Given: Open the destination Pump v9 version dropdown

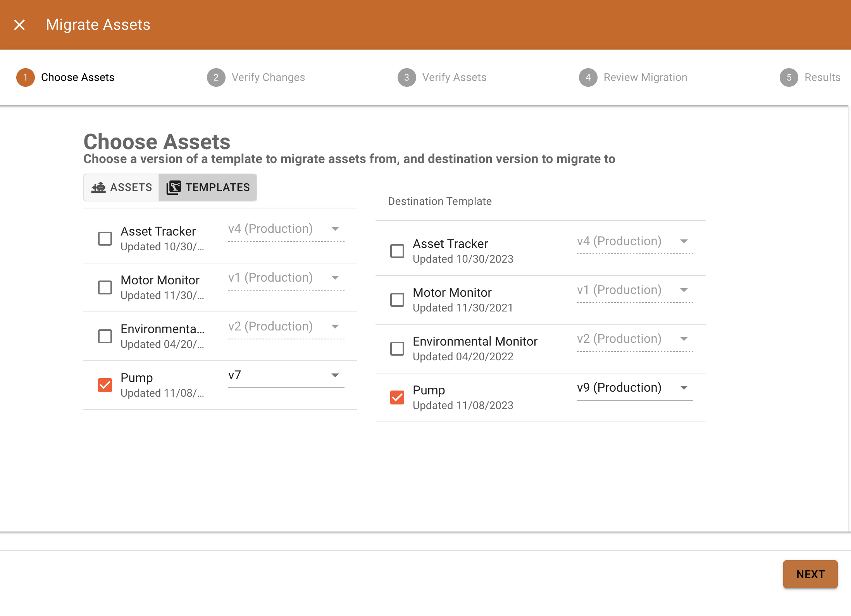Looking at the screenshot, I should point(684,387).
